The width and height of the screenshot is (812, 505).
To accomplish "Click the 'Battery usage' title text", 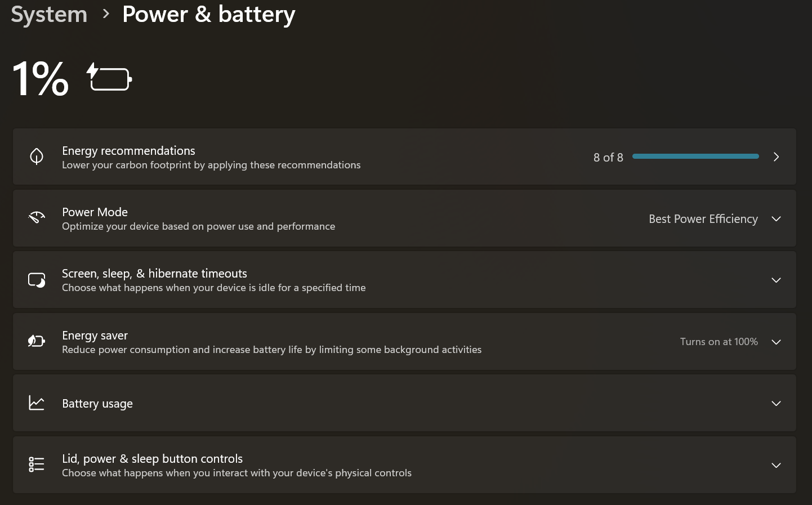I will [97, 404].
